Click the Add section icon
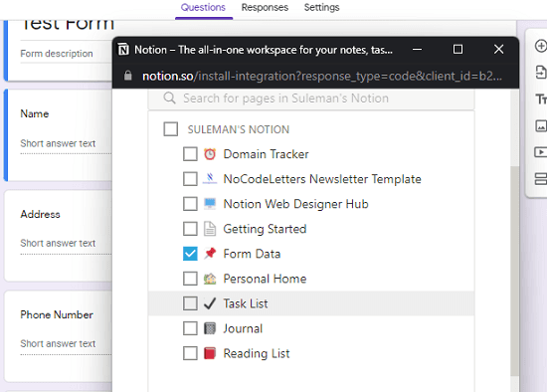 coord(541,179)
